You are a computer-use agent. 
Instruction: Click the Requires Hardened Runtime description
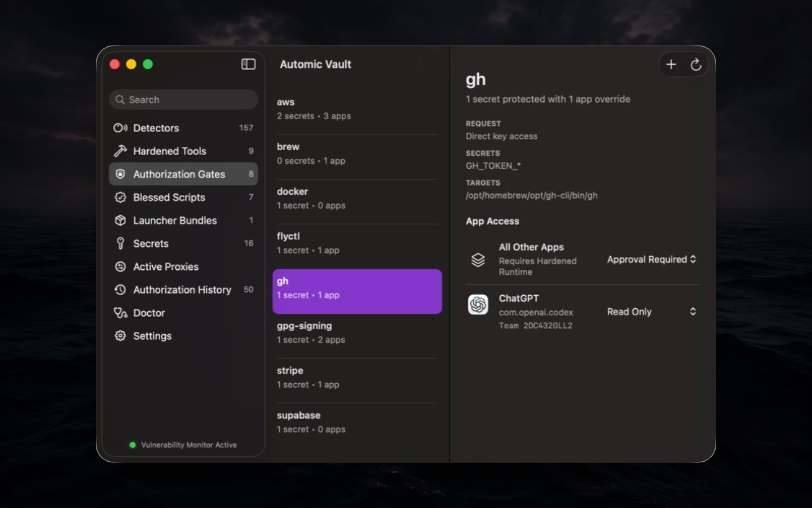pos(538,266)
